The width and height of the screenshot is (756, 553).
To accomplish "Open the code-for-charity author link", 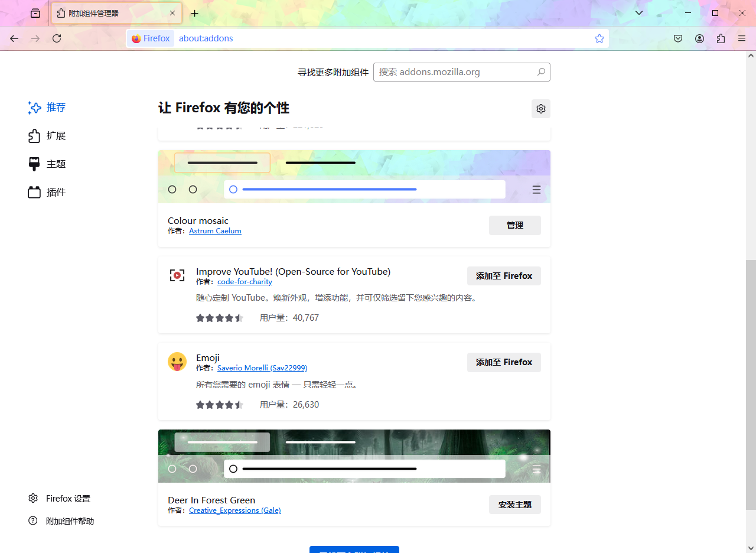I will (x=245, y=281).
